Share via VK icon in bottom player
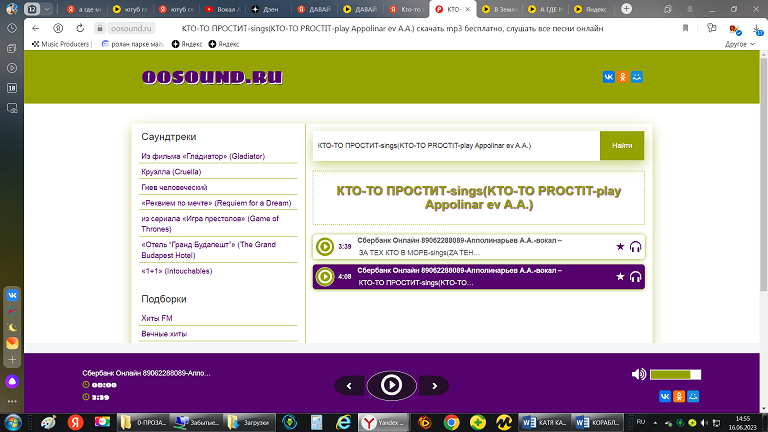768x432 pixels. [x=665, y=396]
